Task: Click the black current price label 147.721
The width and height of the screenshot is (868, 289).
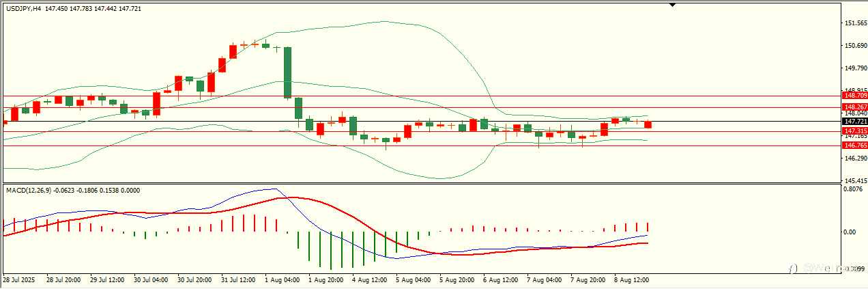Action: point(855,122)
